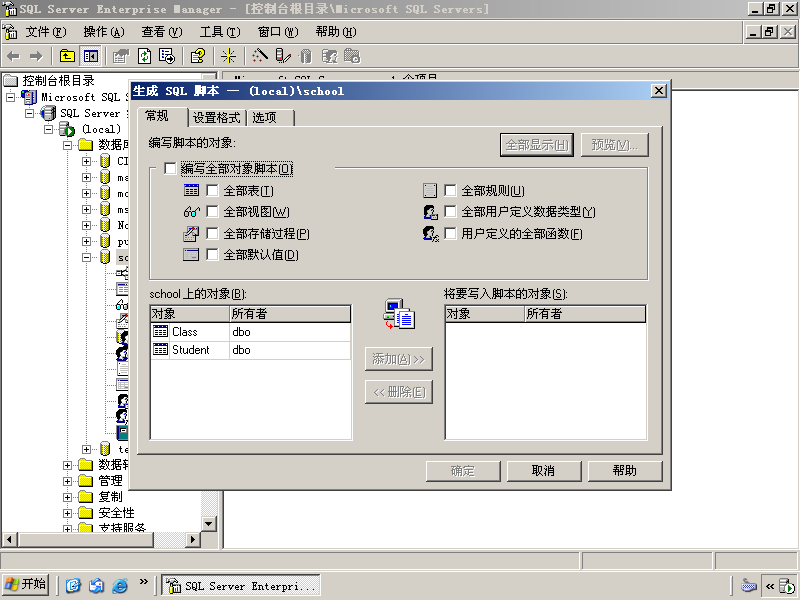Click the user icon beside 全部用户定义数据类型
The width and height of the screenshot is (800, 600).
click(x=431, y=212)
